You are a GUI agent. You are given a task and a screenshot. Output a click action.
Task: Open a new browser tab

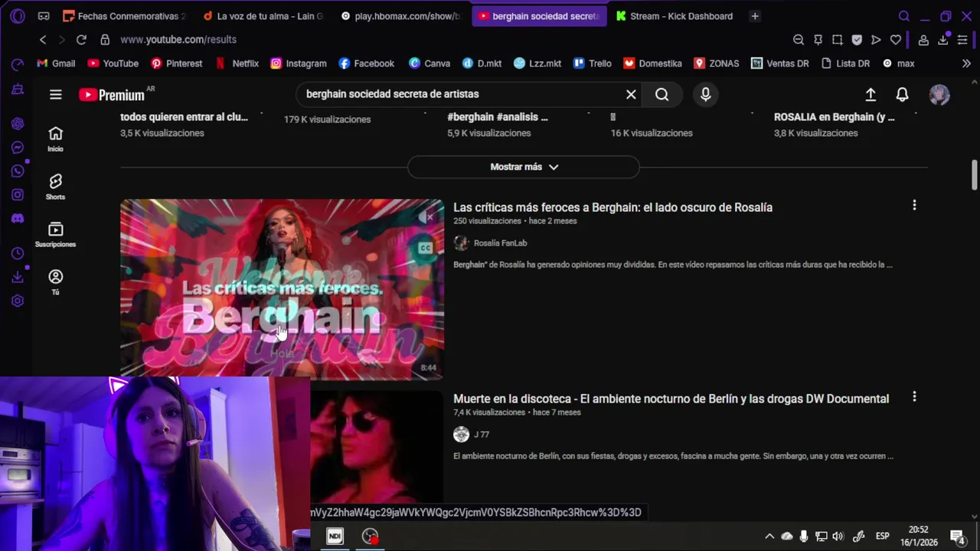pyautogui.click(x=755, y=16)
